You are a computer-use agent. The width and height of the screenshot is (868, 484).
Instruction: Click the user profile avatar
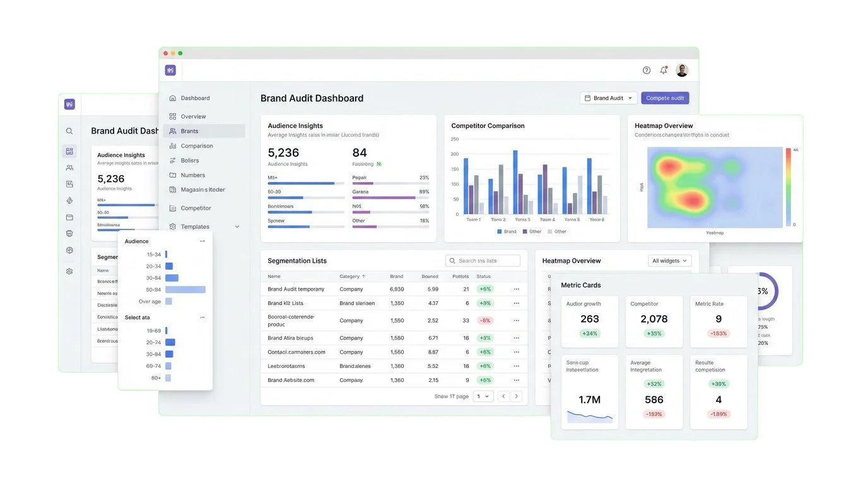[682, 71]
